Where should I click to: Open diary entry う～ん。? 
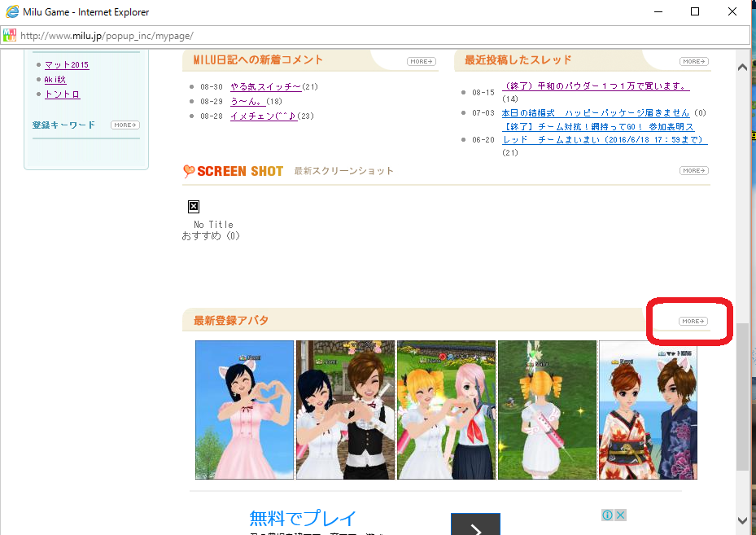click(248, 101)
